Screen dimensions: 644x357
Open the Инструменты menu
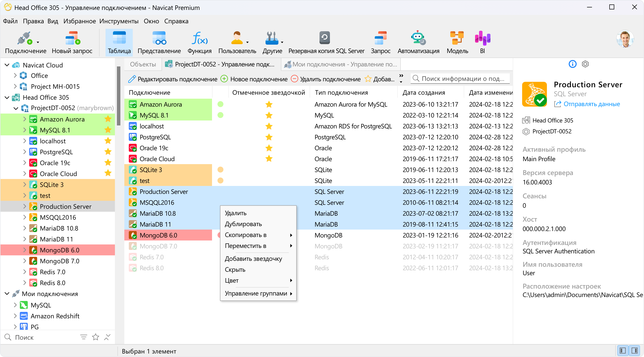[119, 21]
